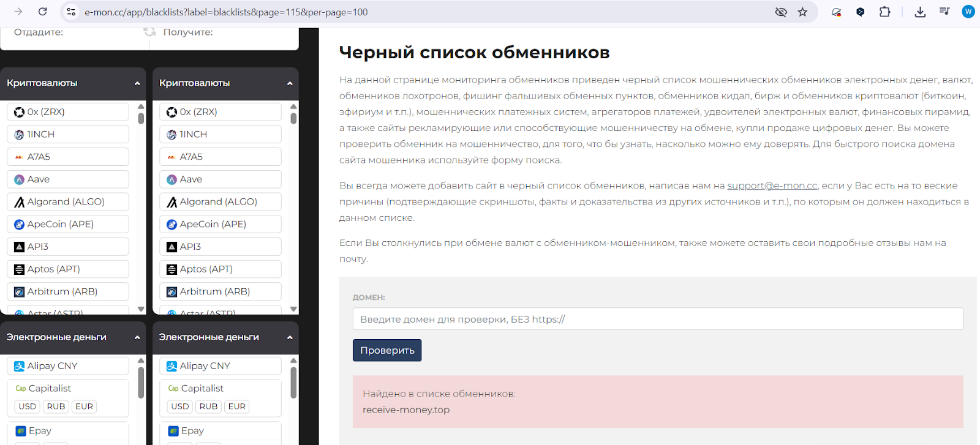This screenshot has height=445, width=980.
Task: Select USD under Capitalist in left column
Action: pos(28,406)
